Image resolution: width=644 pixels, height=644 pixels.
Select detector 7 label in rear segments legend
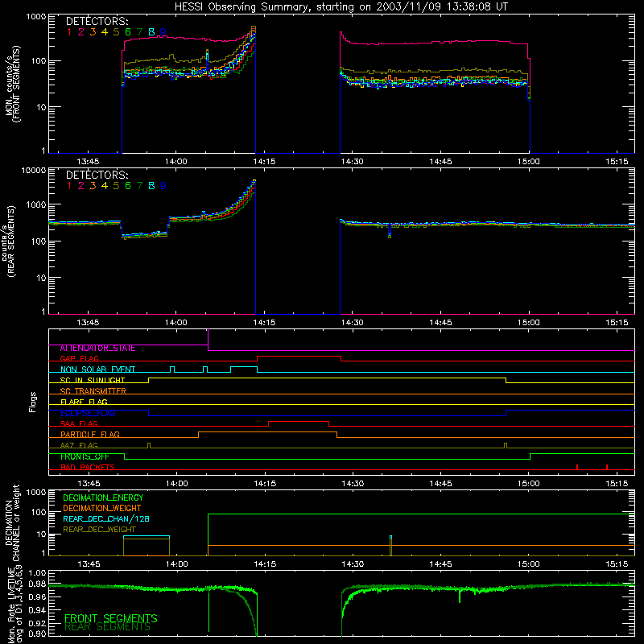pyautogui.click(x=139, y=186)
